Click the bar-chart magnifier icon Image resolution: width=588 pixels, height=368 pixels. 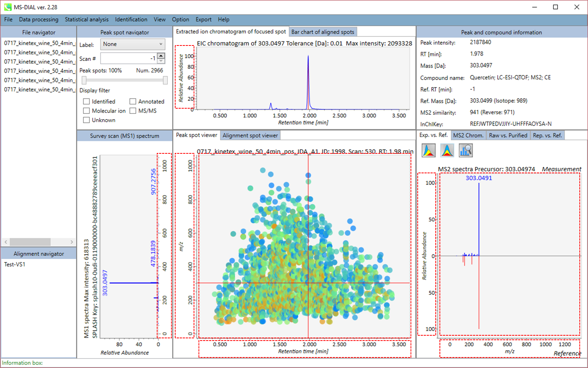coord(466,150)
